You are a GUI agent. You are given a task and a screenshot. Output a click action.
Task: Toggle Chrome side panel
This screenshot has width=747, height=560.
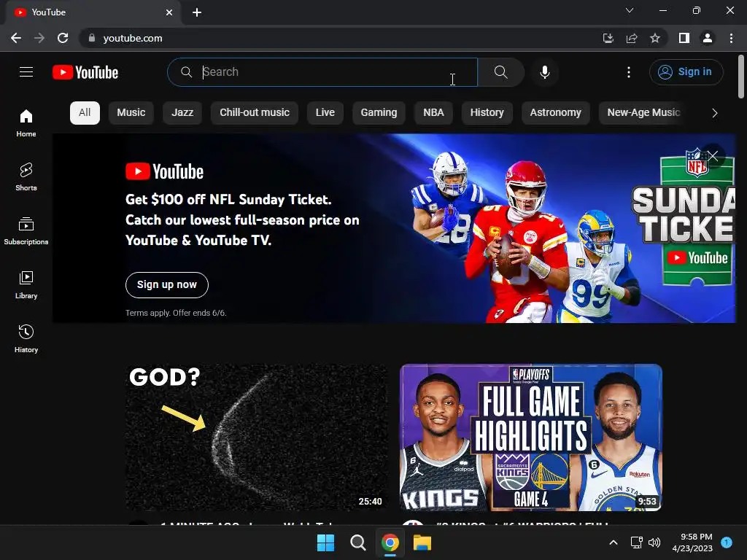[x=684, y=38]
